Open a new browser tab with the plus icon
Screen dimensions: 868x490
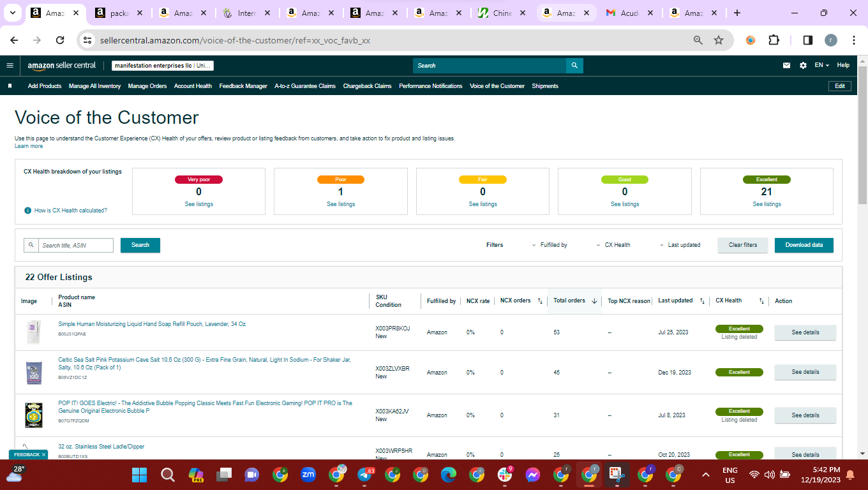click(x=737, y=13)
